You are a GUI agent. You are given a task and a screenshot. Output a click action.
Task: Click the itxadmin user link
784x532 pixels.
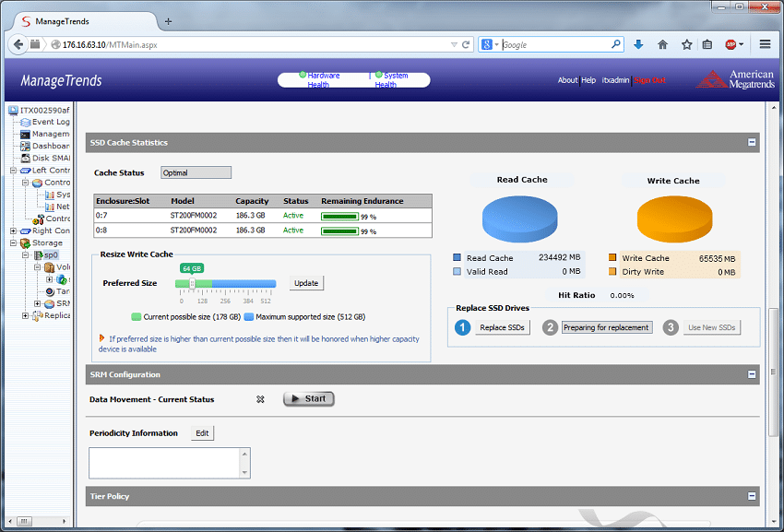pos(615,80)
